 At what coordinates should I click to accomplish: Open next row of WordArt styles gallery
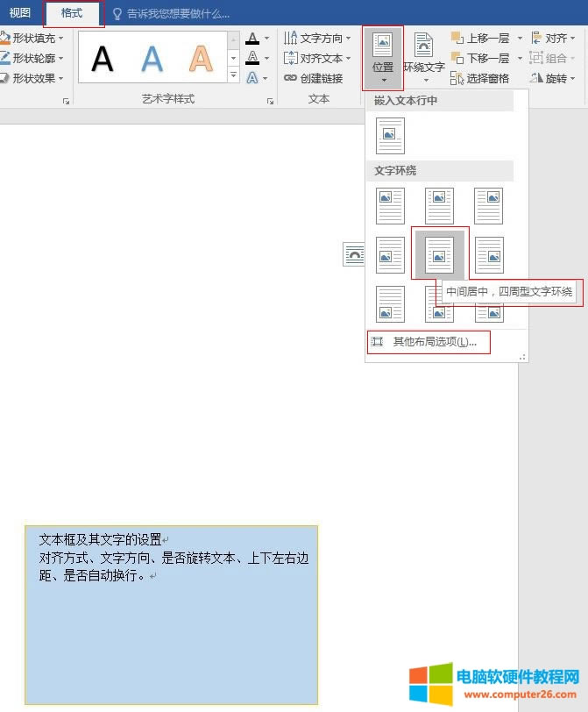[x=234, y=58]
